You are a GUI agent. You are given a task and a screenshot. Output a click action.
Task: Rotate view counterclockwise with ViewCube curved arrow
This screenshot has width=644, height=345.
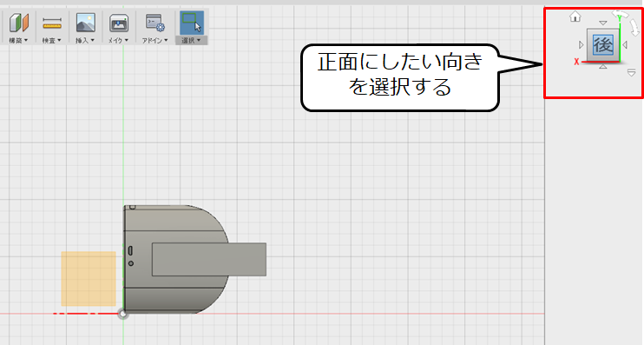click(621, 15)
